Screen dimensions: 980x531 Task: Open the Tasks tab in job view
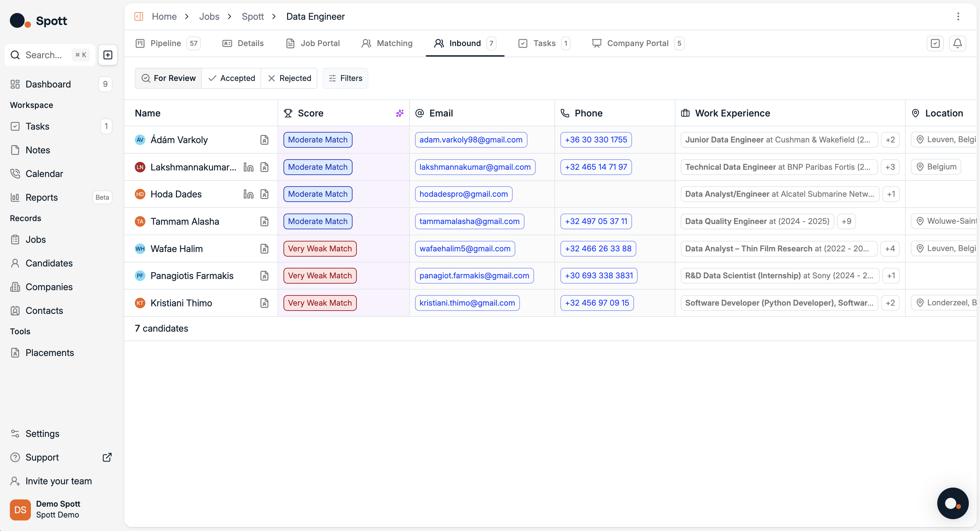544,43
